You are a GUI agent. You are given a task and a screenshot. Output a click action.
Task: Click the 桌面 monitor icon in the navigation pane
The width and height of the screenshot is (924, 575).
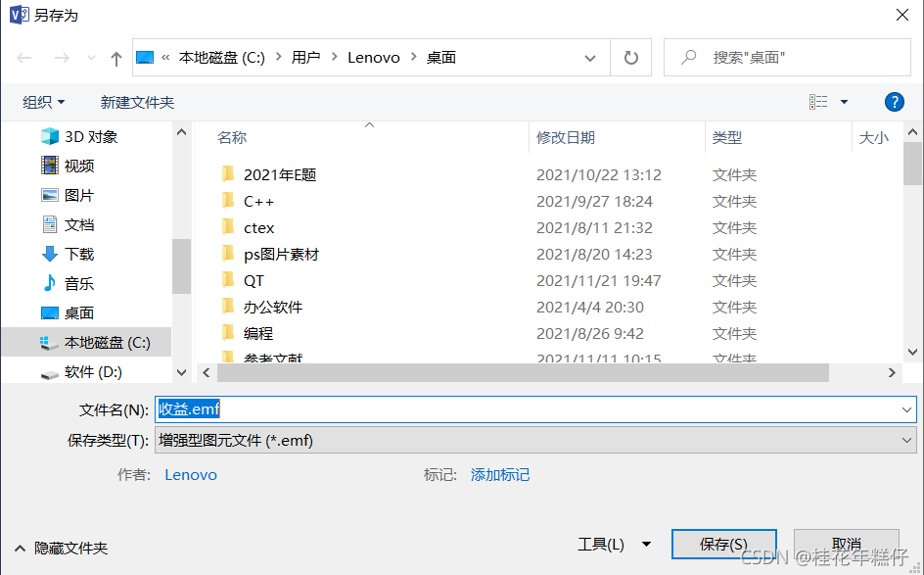50,313
